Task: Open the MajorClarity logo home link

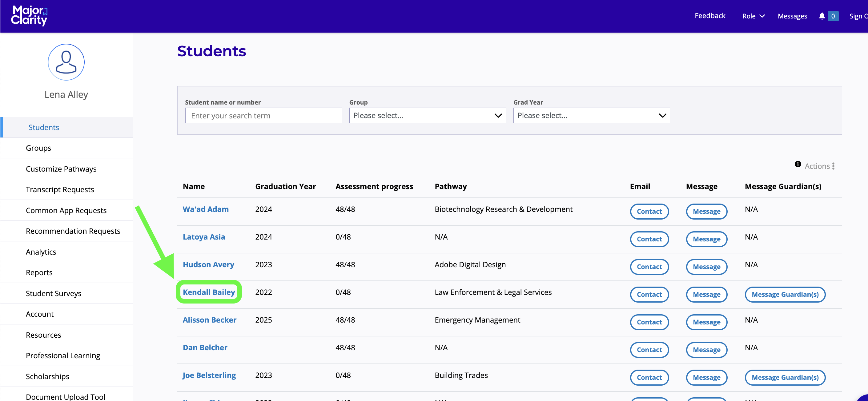Action: [29, 15]
